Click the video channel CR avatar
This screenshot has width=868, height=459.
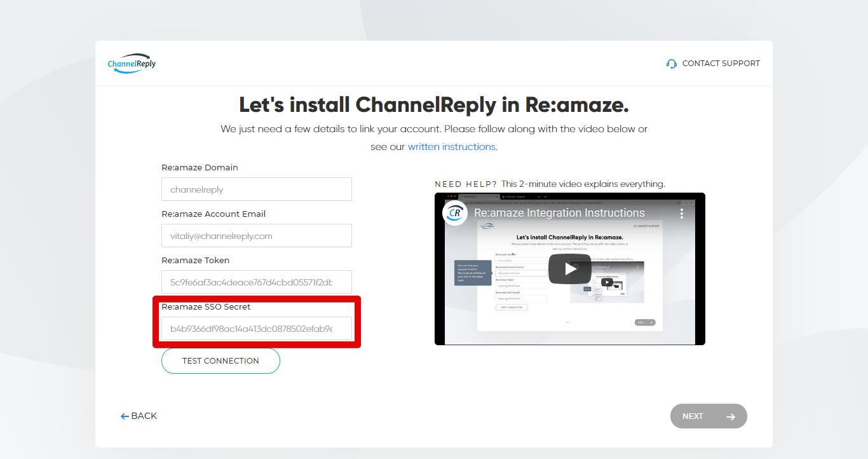455,213
